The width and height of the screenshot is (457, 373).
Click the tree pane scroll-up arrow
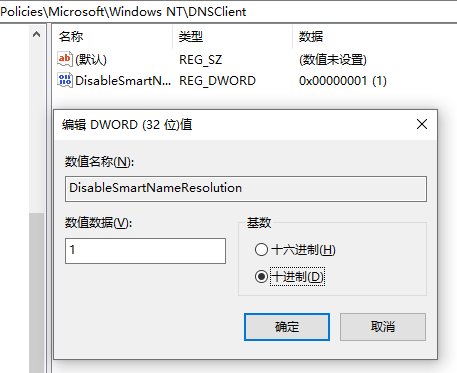point(37,34)
